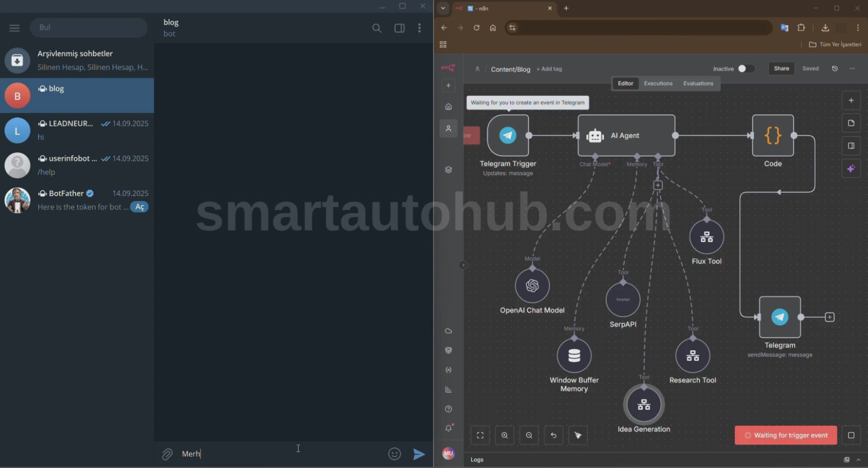This screenshot has width=868, height=468.
Task: Click Waiting for trigger event button
Action: pos(786,435)
